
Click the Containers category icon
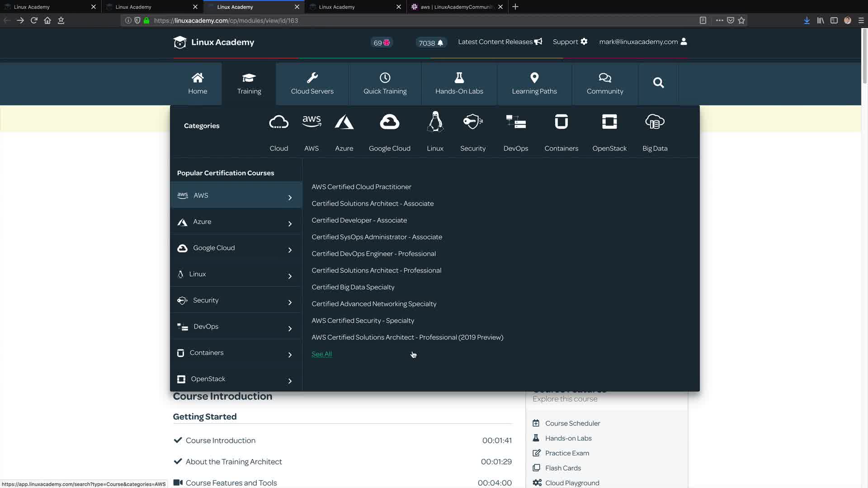pos(561,122)
